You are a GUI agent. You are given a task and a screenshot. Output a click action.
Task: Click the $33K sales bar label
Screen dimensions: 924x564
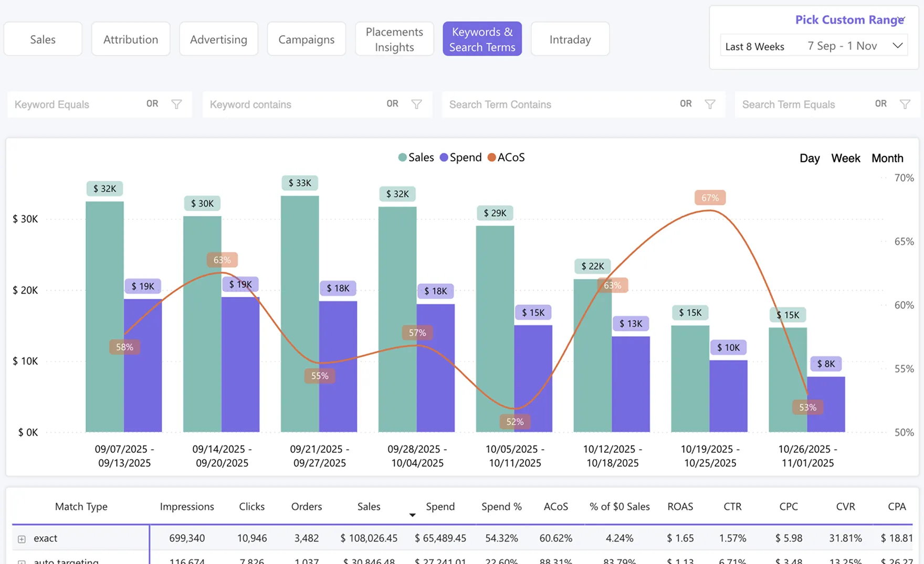[x=300, y=183]
